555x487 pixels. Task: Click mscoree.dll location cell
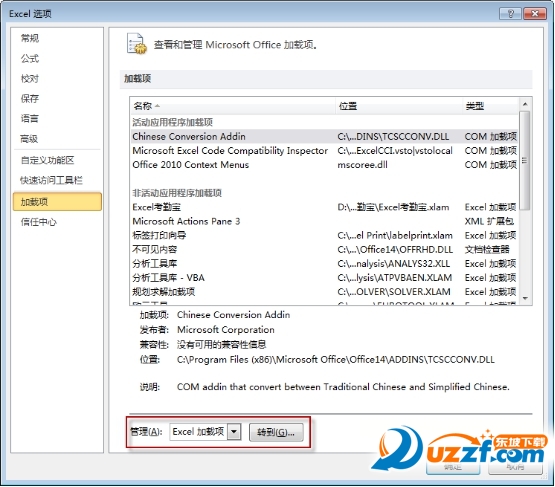pos(362,165)
